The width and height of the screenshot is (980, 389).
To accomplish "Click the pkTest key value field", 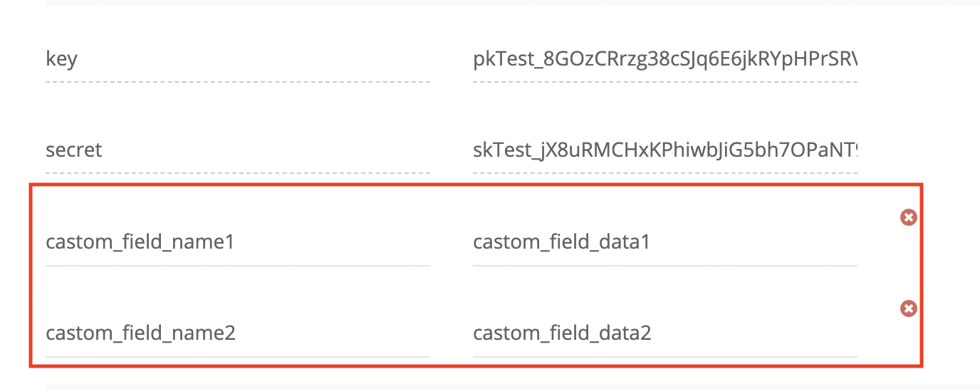I will click(x=665, y=60).
